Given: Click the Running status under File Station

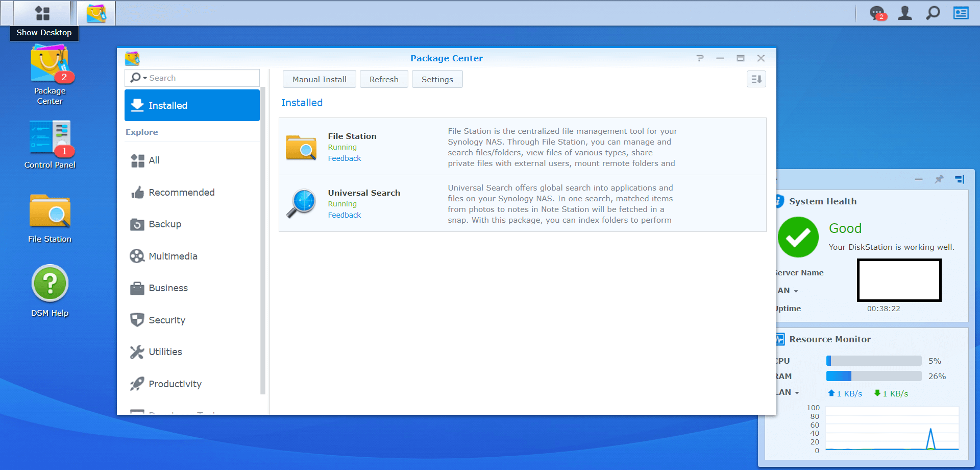Looking at the screenshot, I should click(x=342, y=147).
